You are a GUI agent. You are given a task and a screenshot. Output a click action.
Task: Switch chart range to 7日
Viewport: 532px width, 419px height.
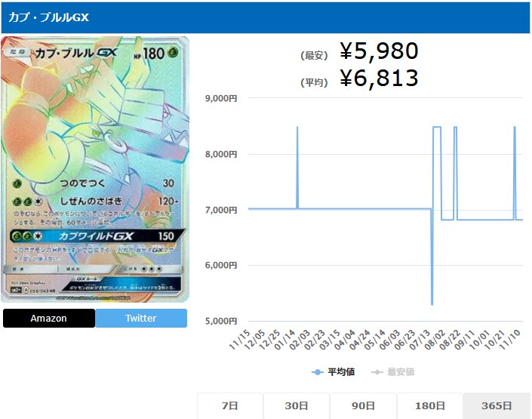[230, 405]
